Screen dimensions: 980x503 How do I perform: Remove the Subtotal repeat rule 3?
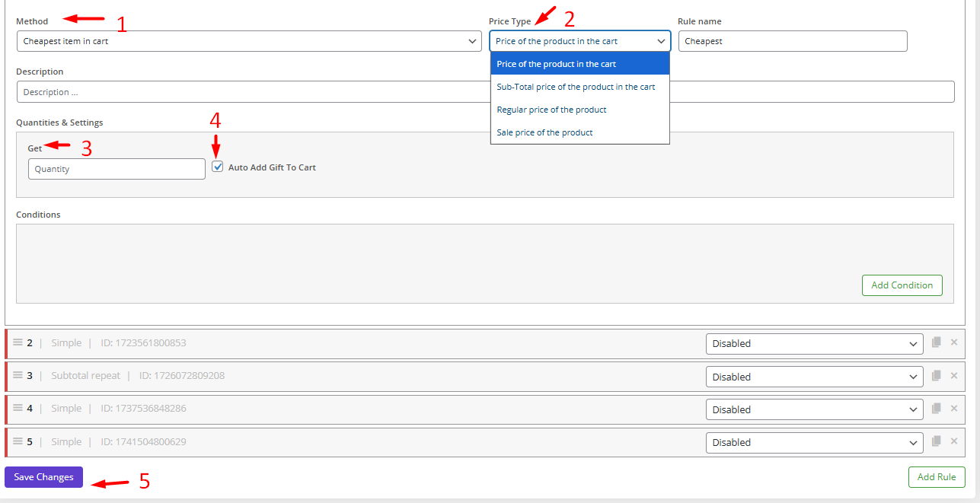[x=953, y=376]
